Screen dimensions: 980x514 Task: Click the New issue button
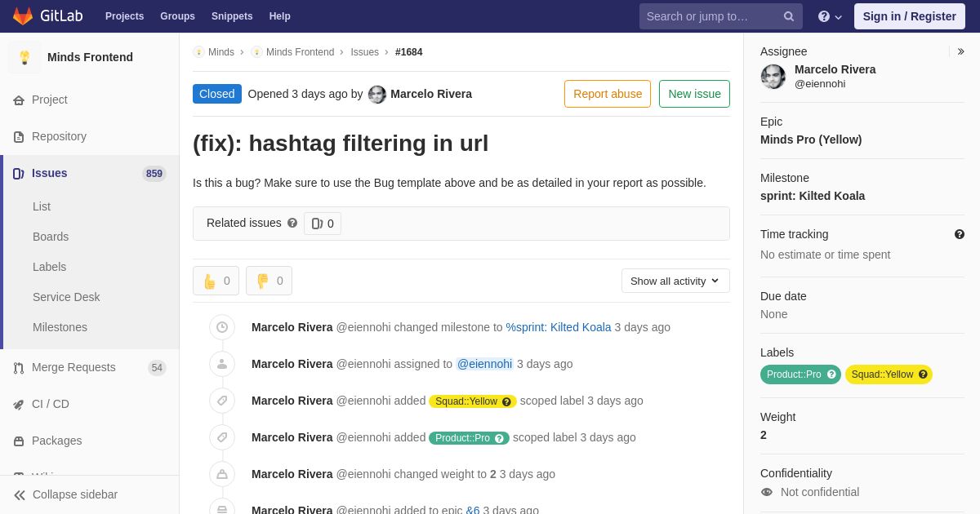(x=694, y=94)
